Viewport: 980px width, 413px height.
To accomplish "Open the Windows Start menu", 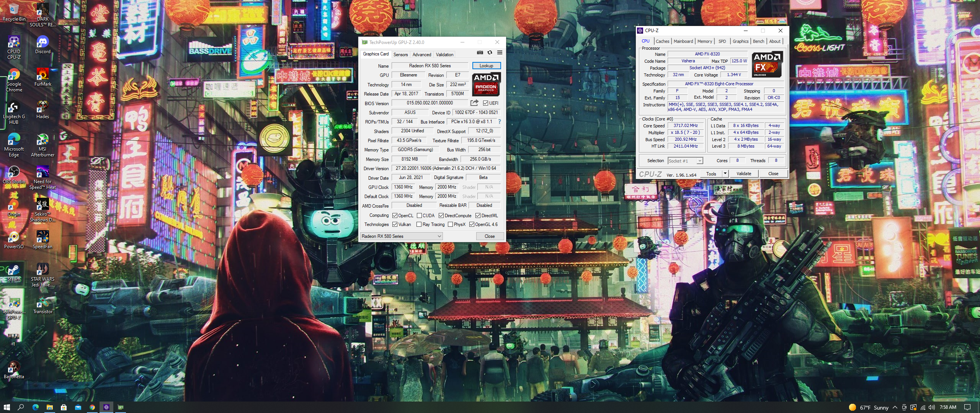I will coord(7,407).
